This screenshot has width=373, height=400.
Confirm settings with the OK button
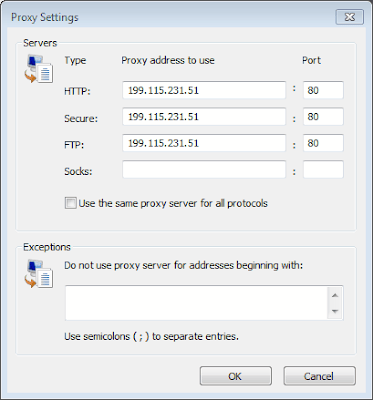(x=236, y=376)
